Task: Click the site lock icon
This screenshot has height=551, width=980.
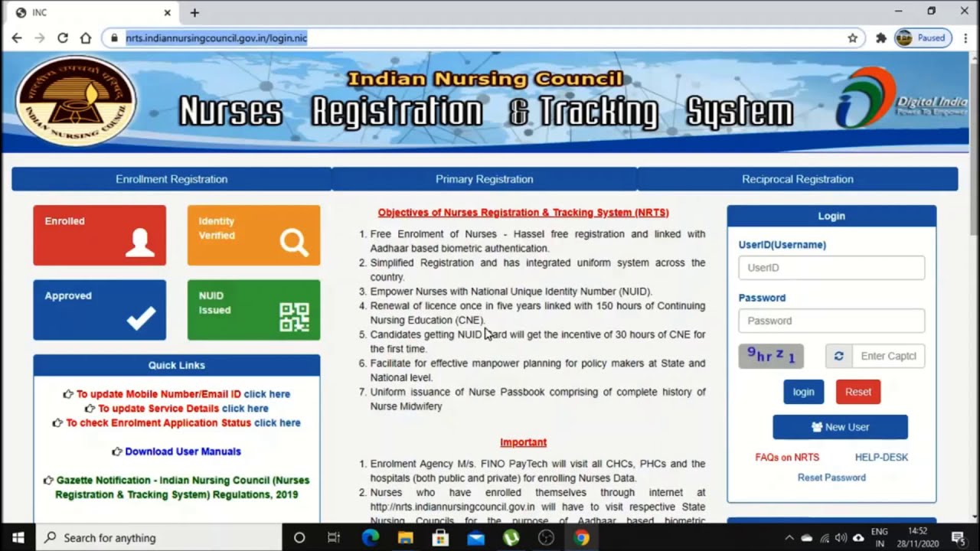Action: pyautogui.click(x=113, y=37)
